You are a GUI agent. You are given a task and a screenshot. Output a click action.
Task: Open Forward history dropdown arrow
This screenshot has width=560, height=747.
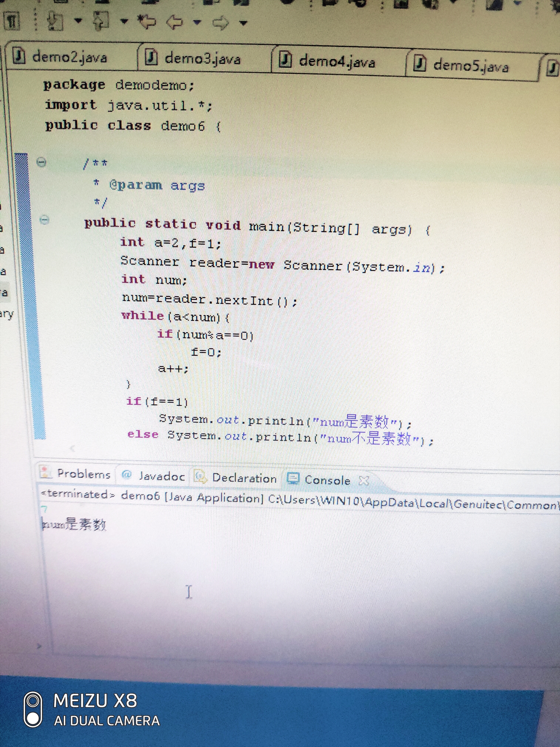(243, 23)
